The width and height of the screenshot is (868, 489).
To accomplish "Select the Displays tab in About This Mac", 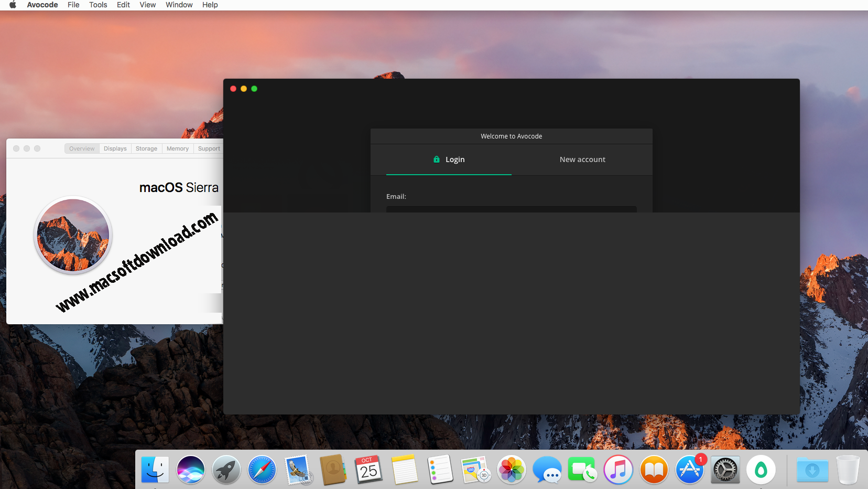I will point(115,148).
